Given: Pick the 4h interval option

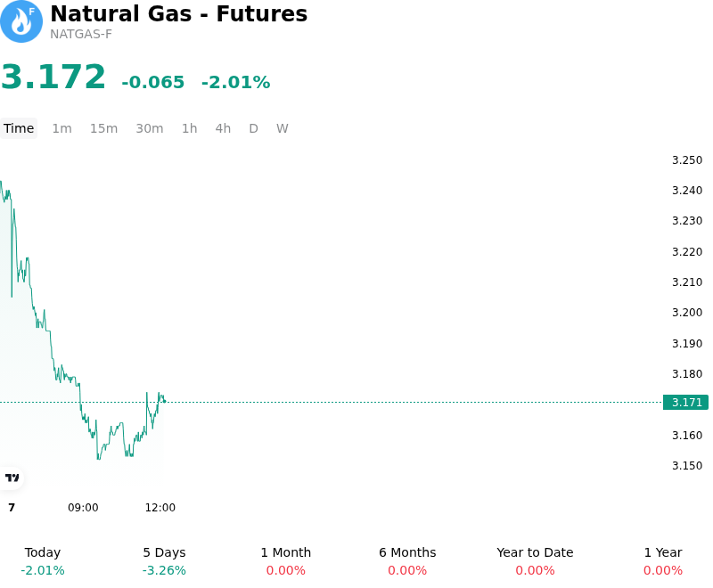Looking at the screenshot, I should click(223, 128).
